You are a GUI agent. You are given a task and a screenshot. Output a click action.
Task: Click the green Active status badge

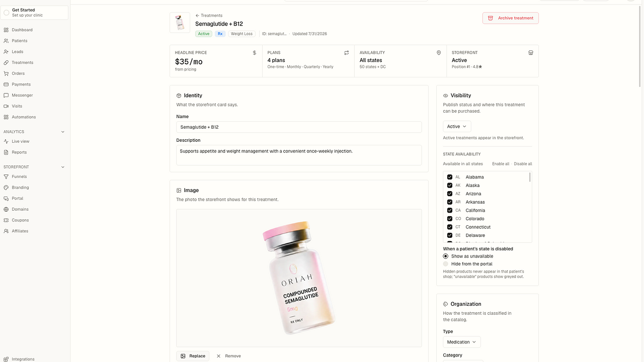[x=204, y=34]
